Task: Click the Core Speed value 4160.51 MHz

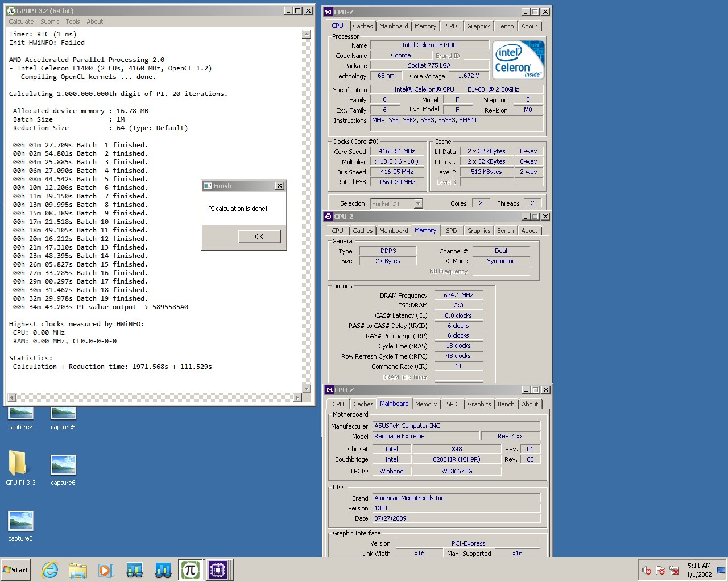Action: pyautogui.click(x=397, y=152)
